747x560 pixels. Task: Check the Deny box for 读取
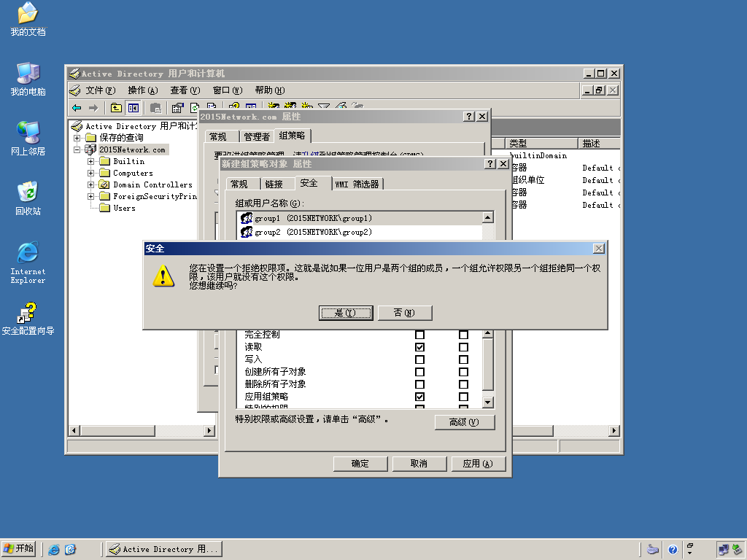pyautogui.click(x=463, y=347)
